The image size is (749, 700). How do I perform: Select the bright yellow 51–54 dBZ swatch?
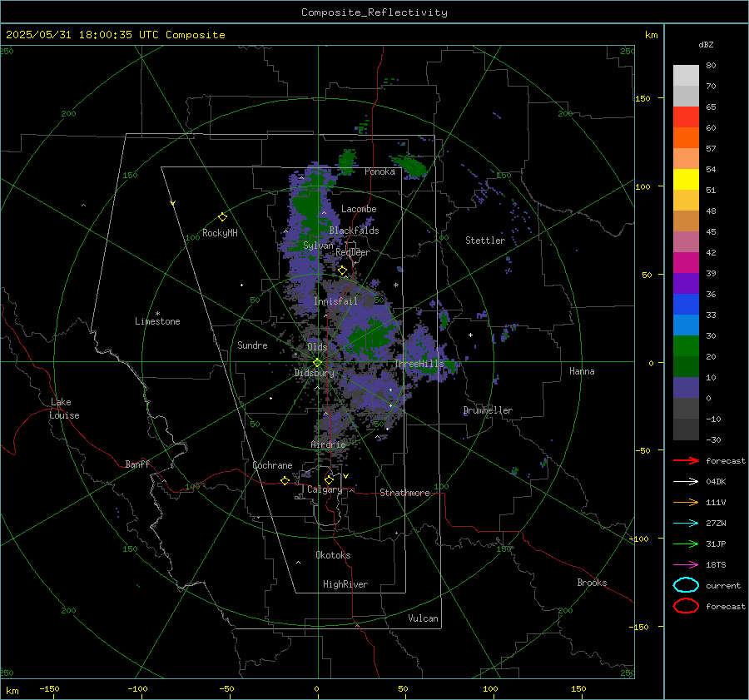[686, 179]
